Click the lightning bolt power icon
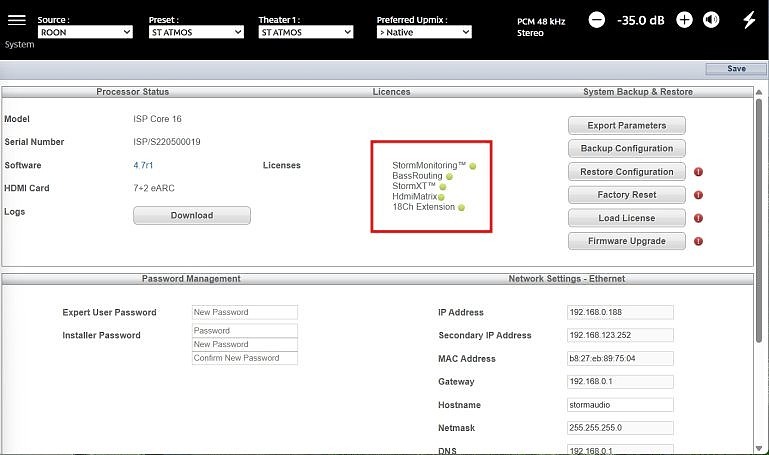The width and height of the screenshot is (769, 455). (749, 20)
